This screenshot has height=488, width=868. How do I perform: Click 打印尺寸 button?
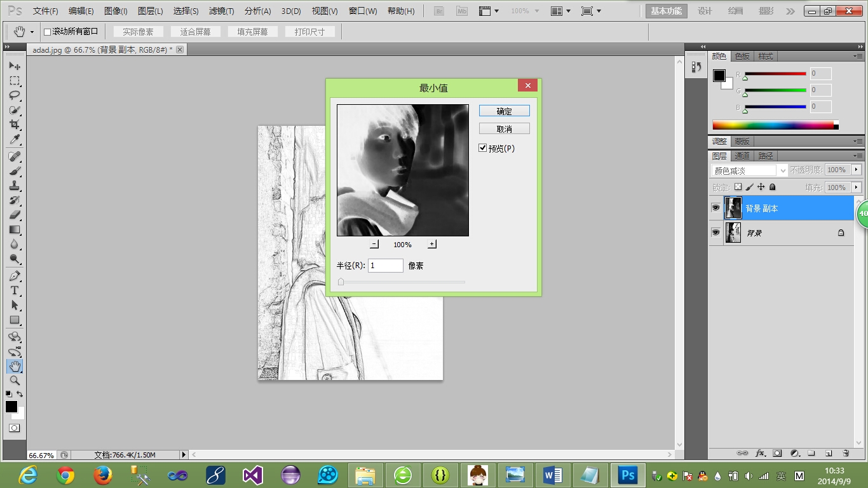tap(309, 32)
